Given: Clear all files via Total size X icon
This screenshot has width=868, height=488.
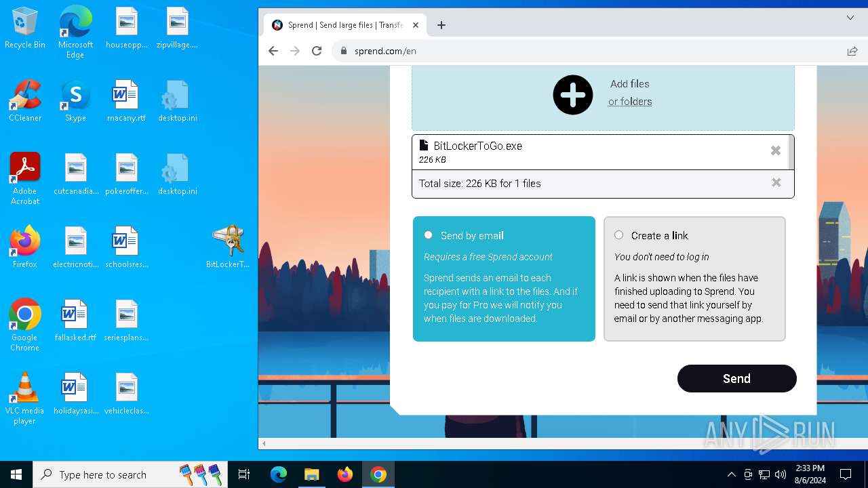Looking at the screenshot, I should [776, 182].
